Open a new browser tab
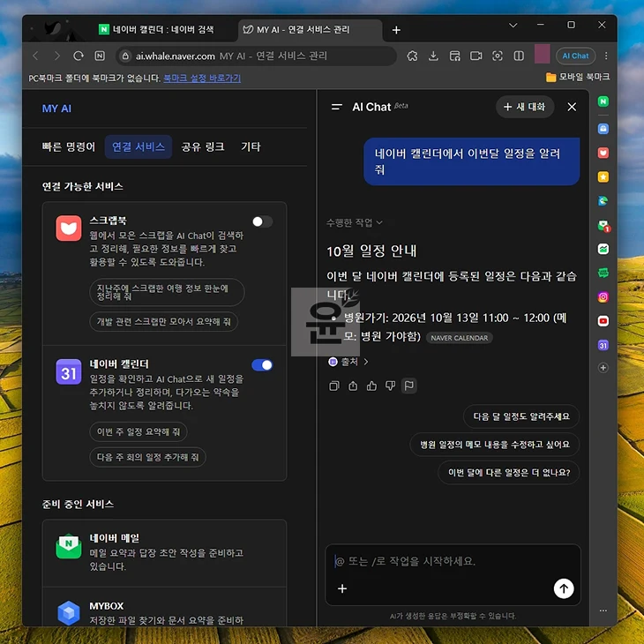This screenshot has width=644, height=644. (x=396, y=30)
